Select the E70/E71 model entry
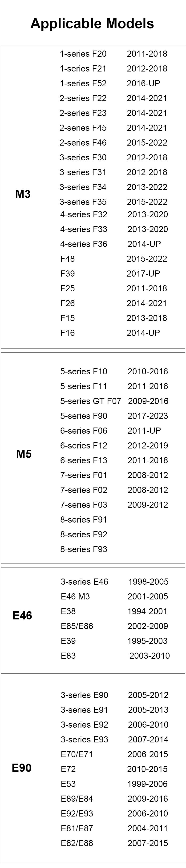Viewport: 186px width, 868px height. [x=77, y=754]
